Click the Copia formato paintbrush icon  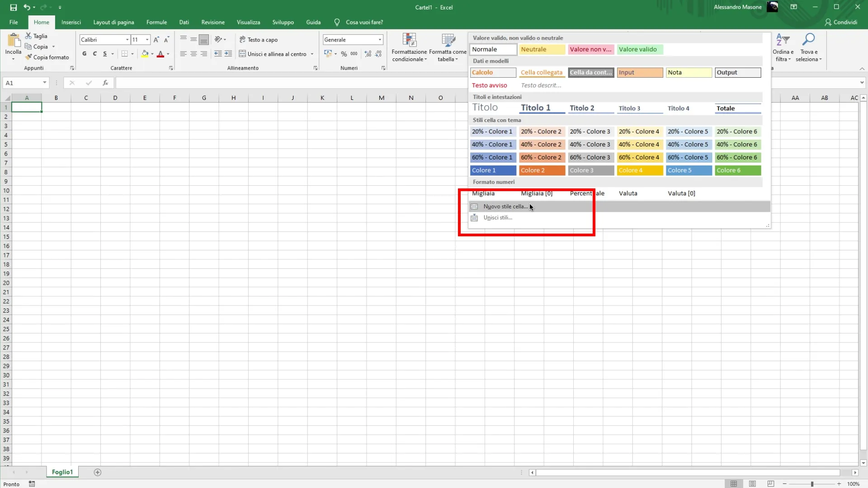(x=28, y=57)
